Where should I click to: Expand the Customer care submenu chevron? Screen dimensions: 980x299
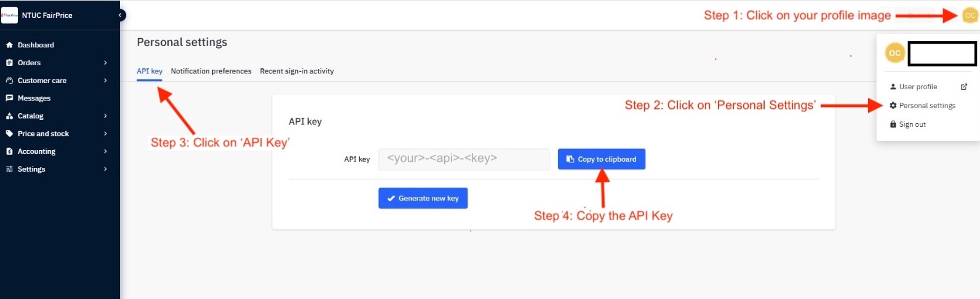106,81
